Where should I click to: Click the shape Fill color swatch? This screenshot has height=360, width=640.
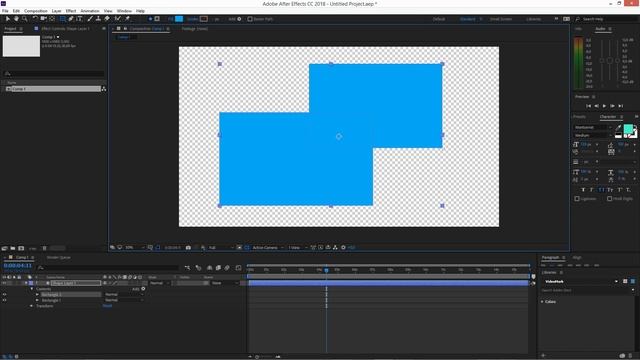(x=179, y=19)
